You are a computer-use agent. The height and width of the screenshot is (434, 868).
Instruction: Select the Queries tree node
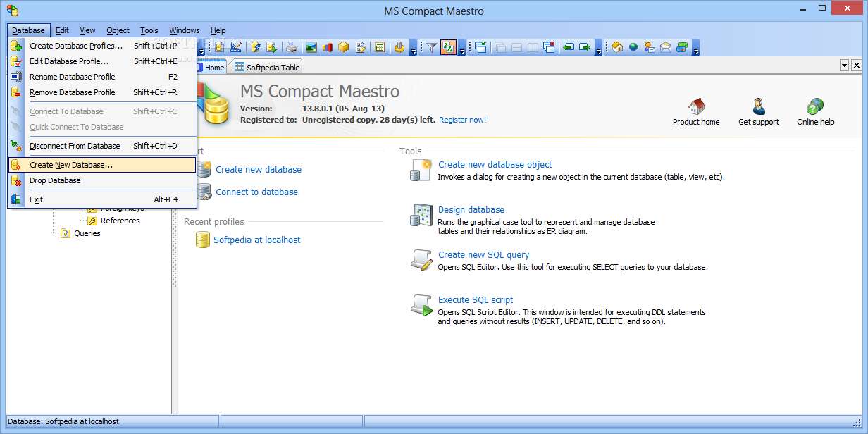click(x=87, y=233)
